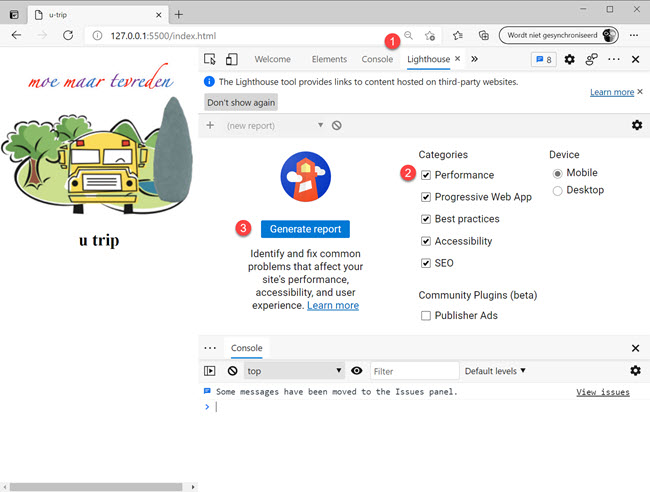Toggle the Progressive Web App checkbox

point(426,197)
